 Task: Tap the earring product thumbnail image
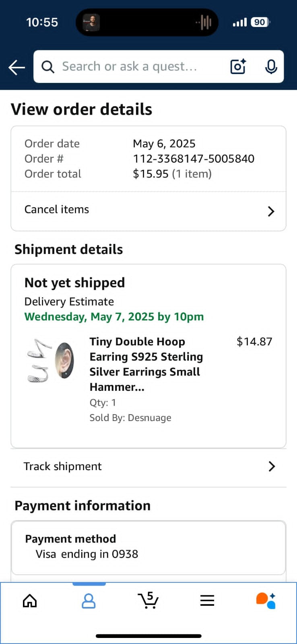point(51,360)
